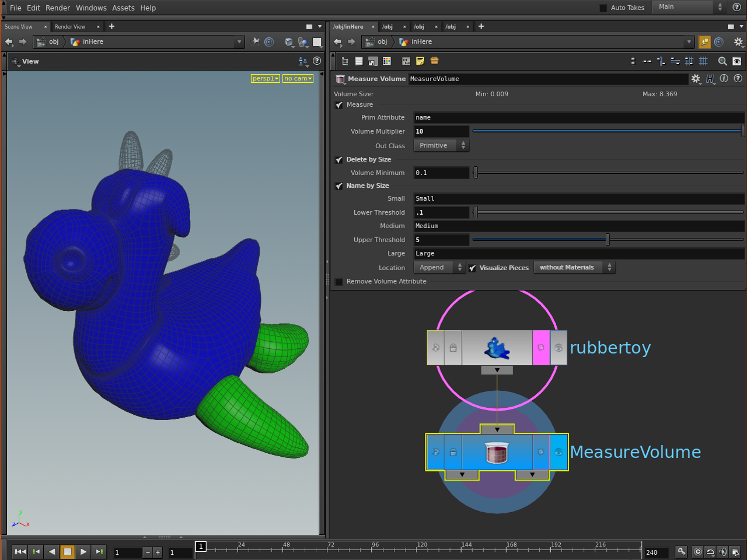
Task: Click the display flag on MeasureVolume node
Action: coord(558,452)
